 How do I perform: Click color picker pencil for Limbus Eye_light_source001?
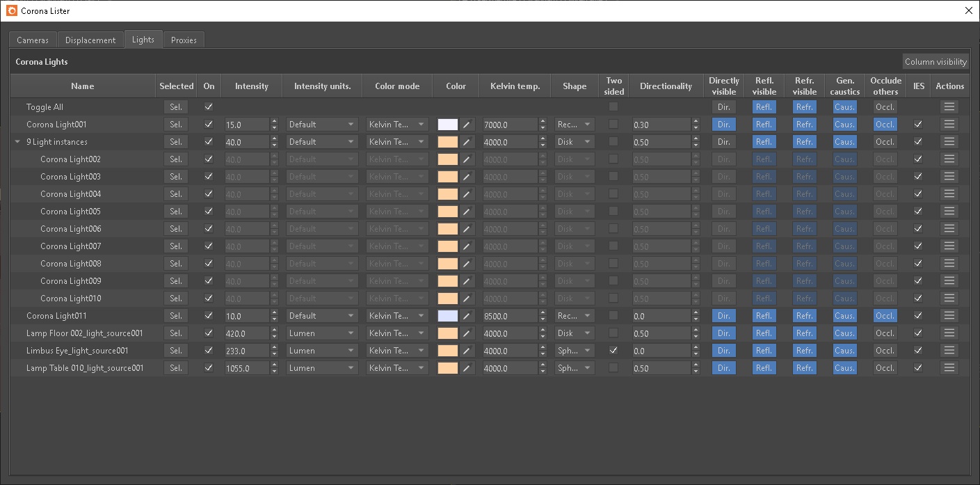point(467,351)
